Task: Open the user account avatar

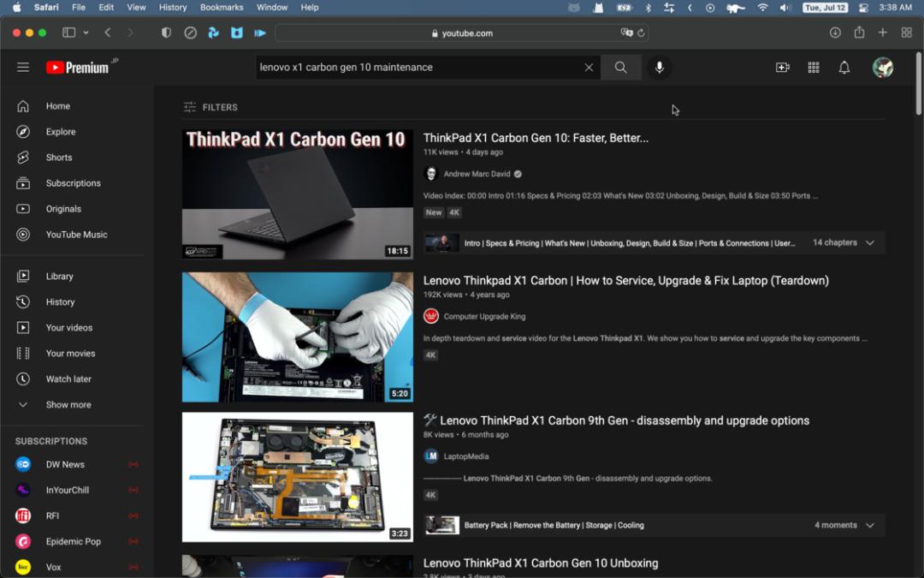Action: (883, 68)
